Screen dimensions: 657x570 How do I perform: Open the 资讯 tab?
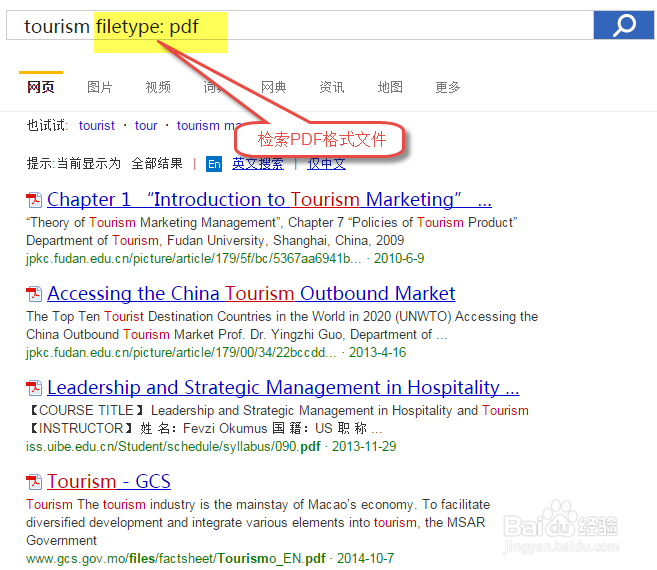(332, 87)
